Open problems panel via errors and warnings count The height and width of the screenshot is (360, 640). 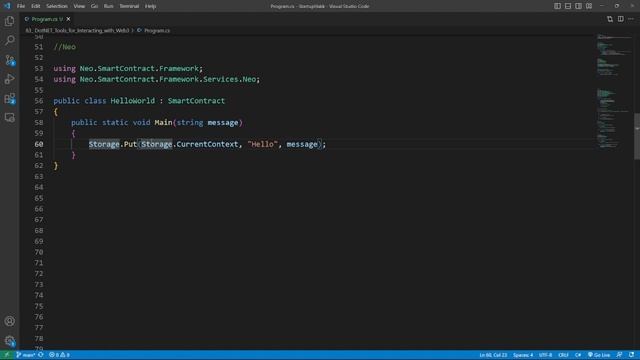click(x=59, y=355)
